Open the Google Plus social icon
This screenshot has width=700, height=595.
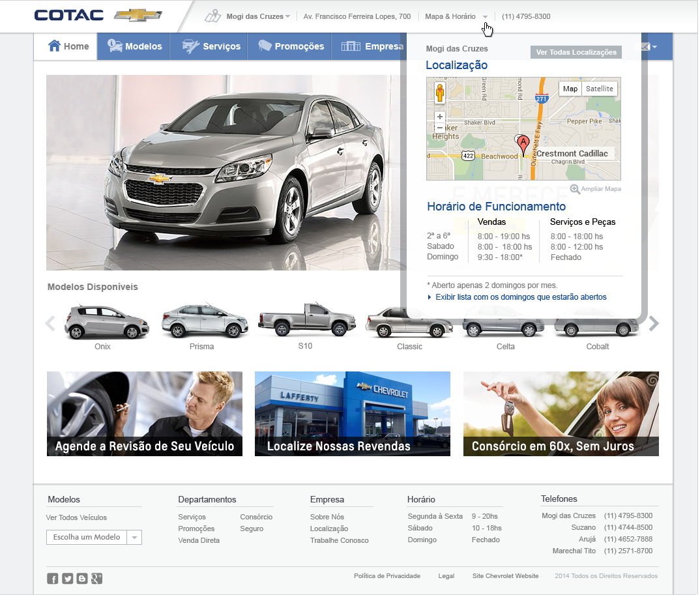coord(97,579)
